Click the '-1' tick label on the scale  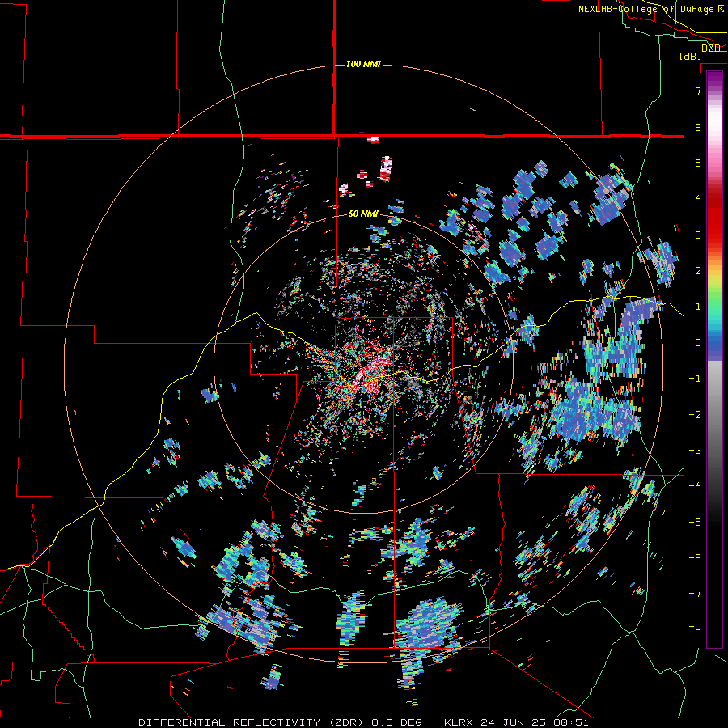[695, 379]
